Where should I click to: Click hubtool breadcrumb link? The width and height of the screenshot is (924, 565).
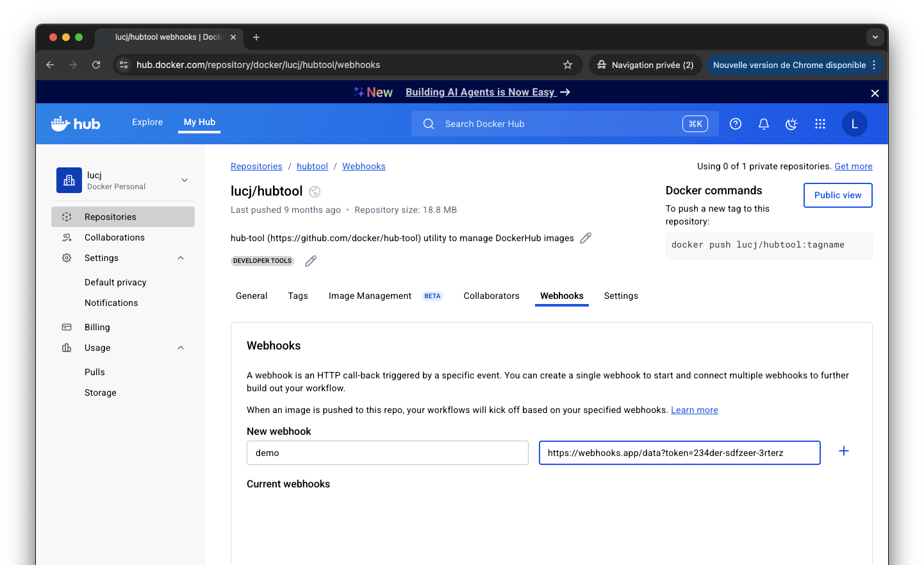(312, 166)
